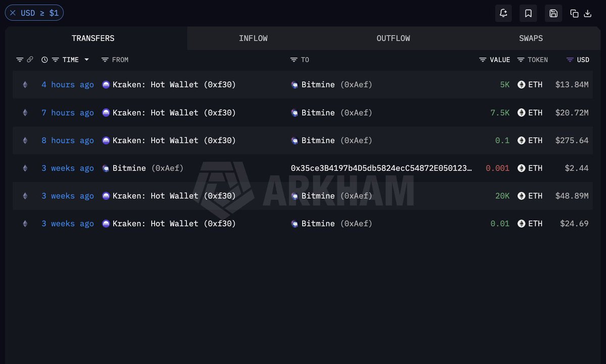The width and height of the screenshot is (606, 364).
Task: Open the FROM column filter
Action: (x=105, y=60)
